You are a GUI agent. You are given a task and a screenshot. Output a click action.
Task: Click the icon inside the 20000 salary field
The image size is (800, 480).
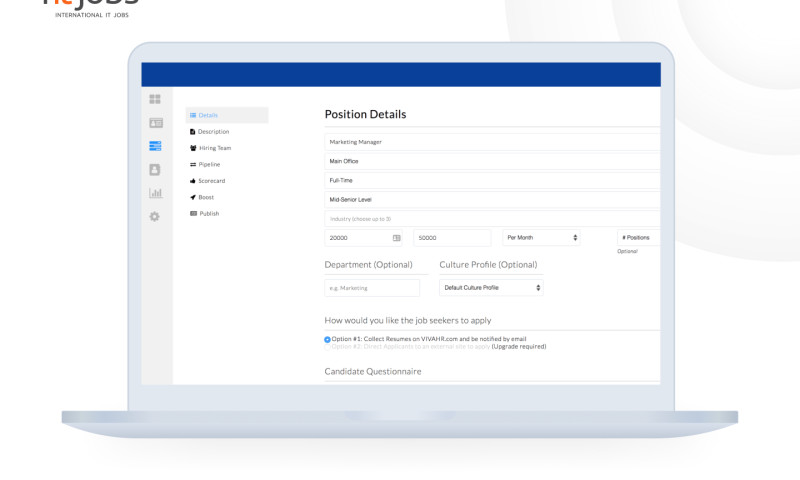tap(396, 238)
